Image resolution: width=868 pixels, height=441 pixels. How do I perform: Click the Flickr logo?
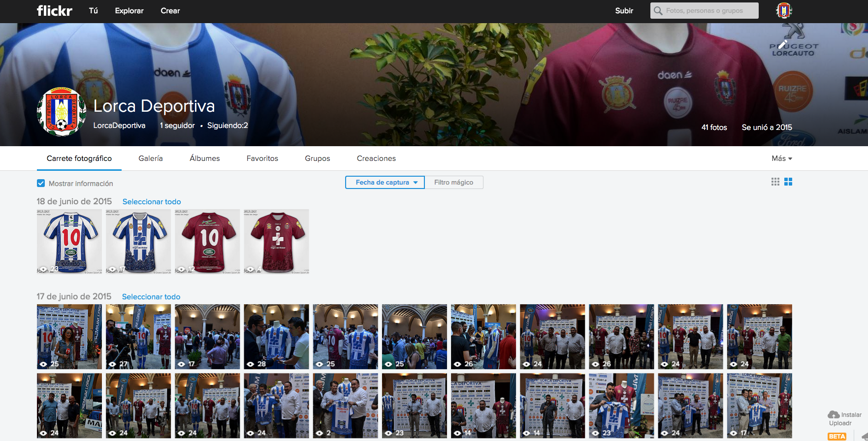click(54, 10)
